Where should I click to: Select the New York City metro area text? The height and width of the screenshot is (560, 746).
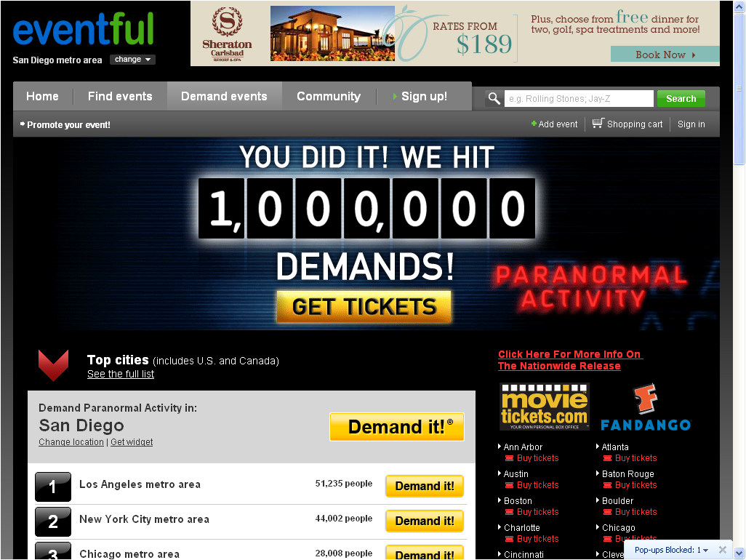pos(144,519)
